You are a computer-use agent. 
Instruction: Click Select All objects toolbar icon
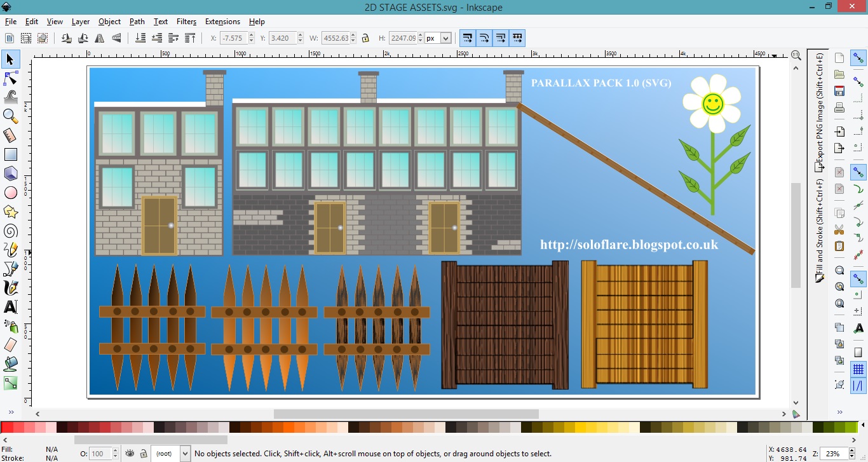click(x=10, y=38)
